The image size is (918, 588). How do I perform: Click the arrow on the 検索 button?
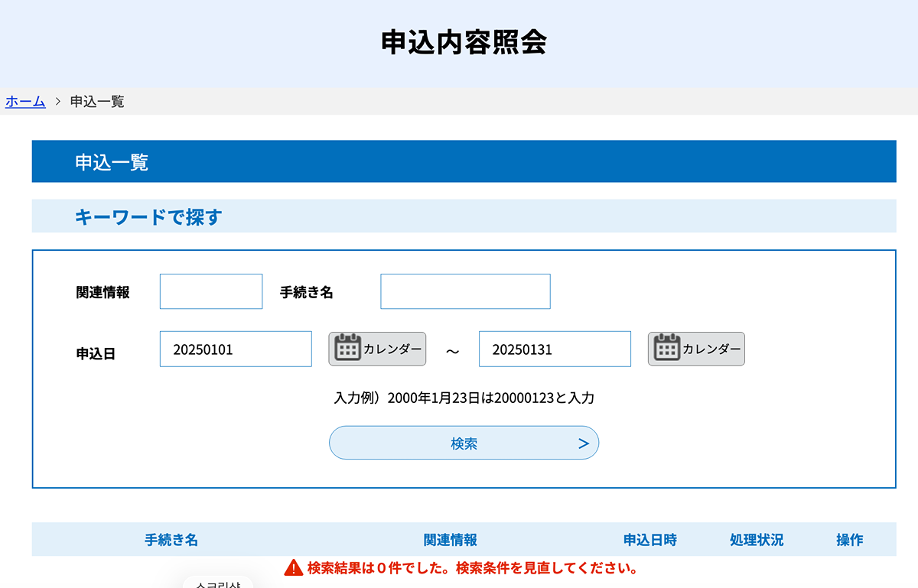tap(583, 443)
